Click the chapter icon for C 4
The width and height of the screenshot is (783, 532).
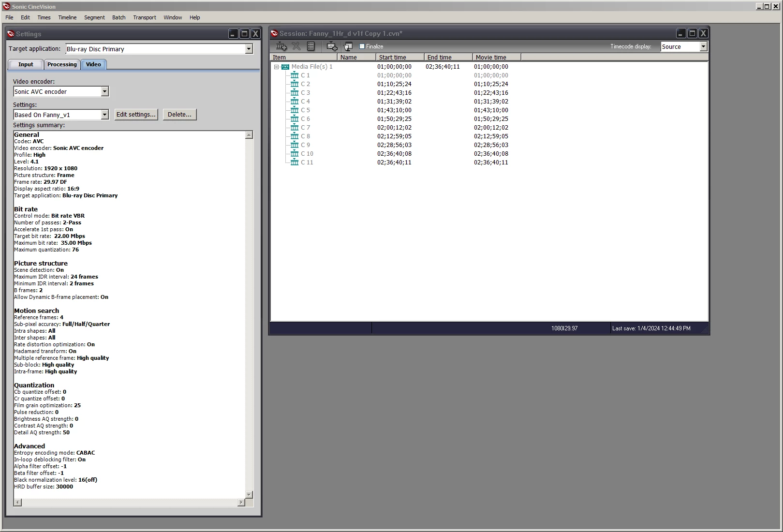(x=295, y=101)
